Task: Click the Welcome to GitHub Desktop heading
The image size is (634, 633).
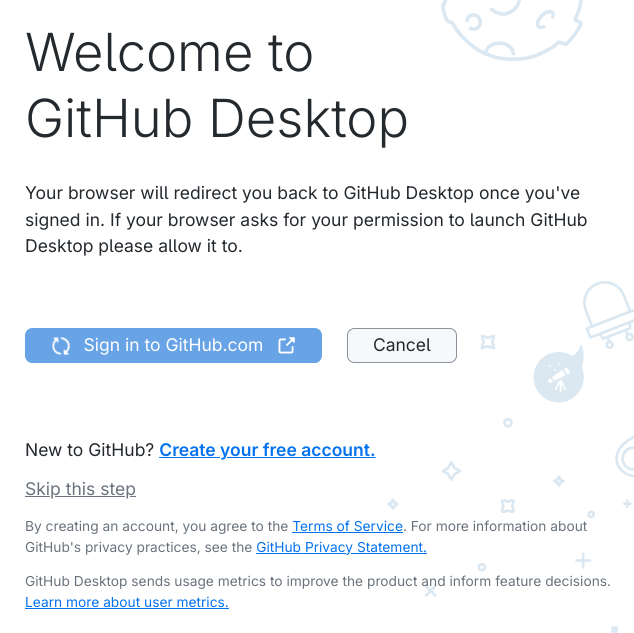Action: [217, 86]
